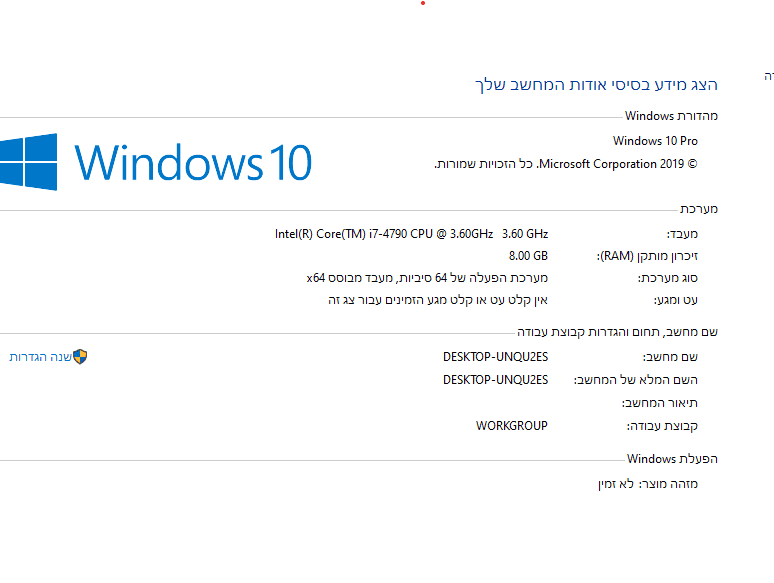Image resolution: width=774 pixels, height=583 pixels.
Task: Click the 'מערכת' section header
Action: point(698,209)
